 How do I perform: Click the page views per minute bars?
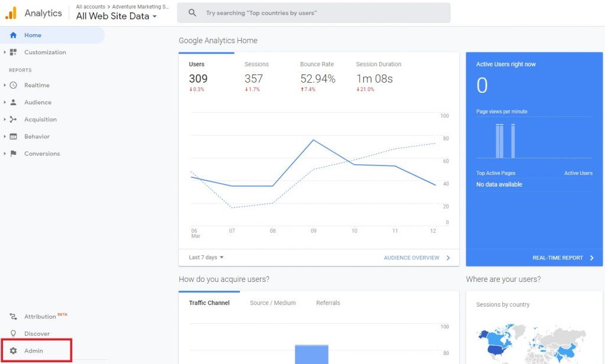pos(505,141)
